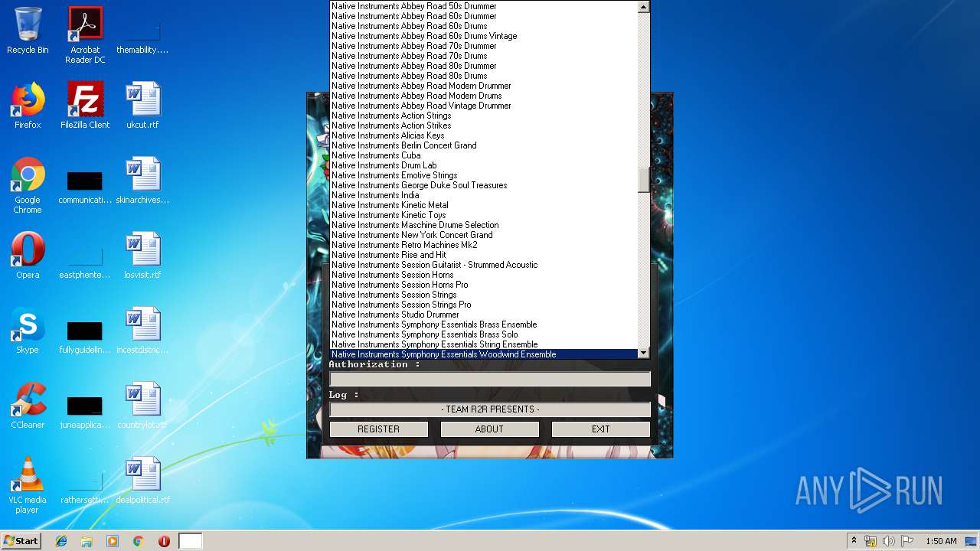Click the Authorization input field
980x551 pixels.
pyautogui.click(x=490, y=379)
